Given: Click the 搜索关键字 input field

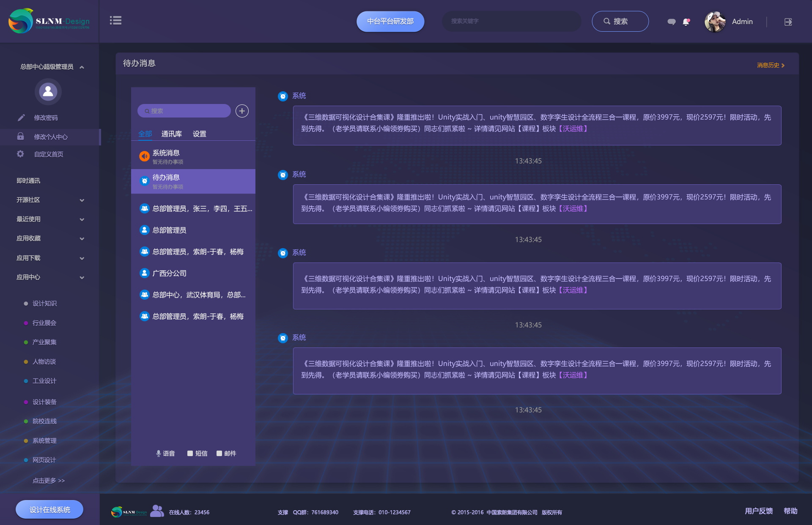Looking at the screenshot, I should tap(511, 21).
